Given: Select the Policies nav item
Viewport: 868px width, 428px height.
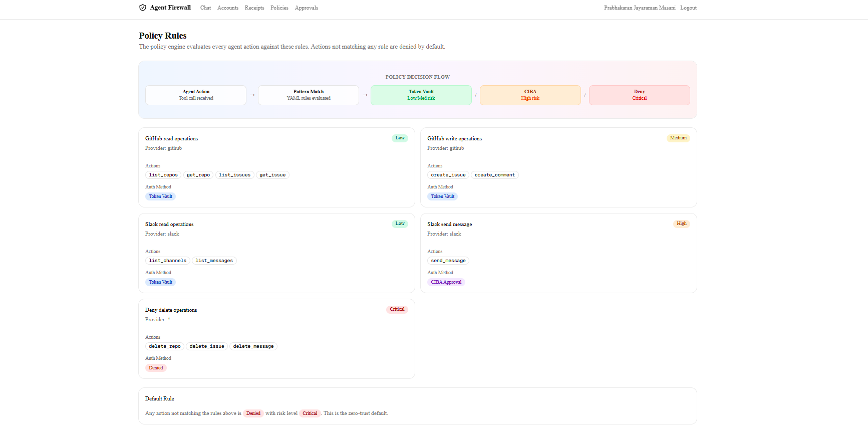Looking at the screenshot, I should click(279, 8).
